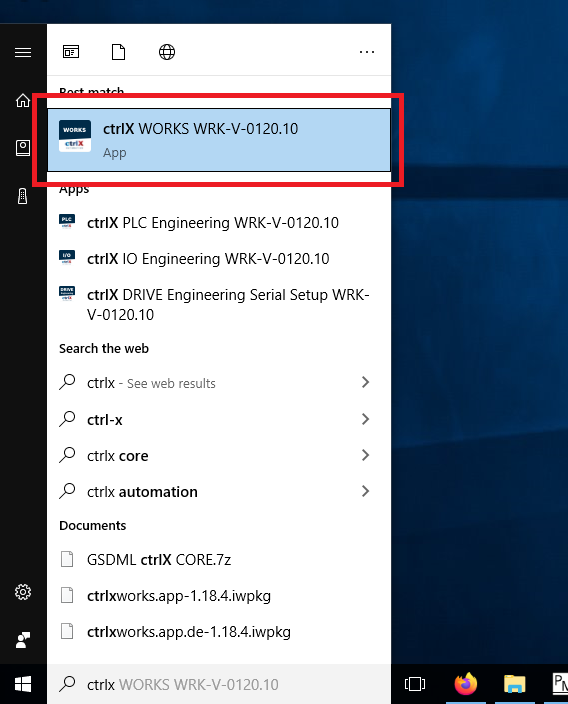The height and width of the screenshot is (704, 568).
Task: Open ctrlX DRIVE Engineering Serial Setup
Action: 219,304
